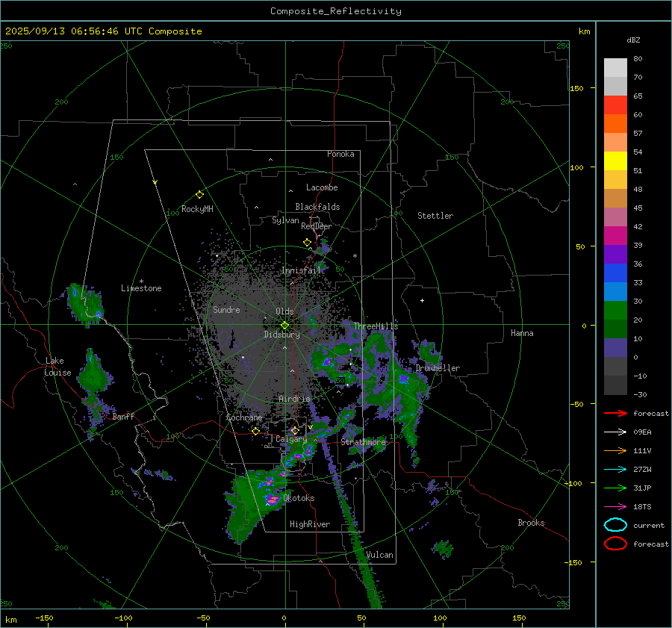Select the white 09EA arrow legend icon
Screen dimensions: 672x628
click(x=615, y=432)
